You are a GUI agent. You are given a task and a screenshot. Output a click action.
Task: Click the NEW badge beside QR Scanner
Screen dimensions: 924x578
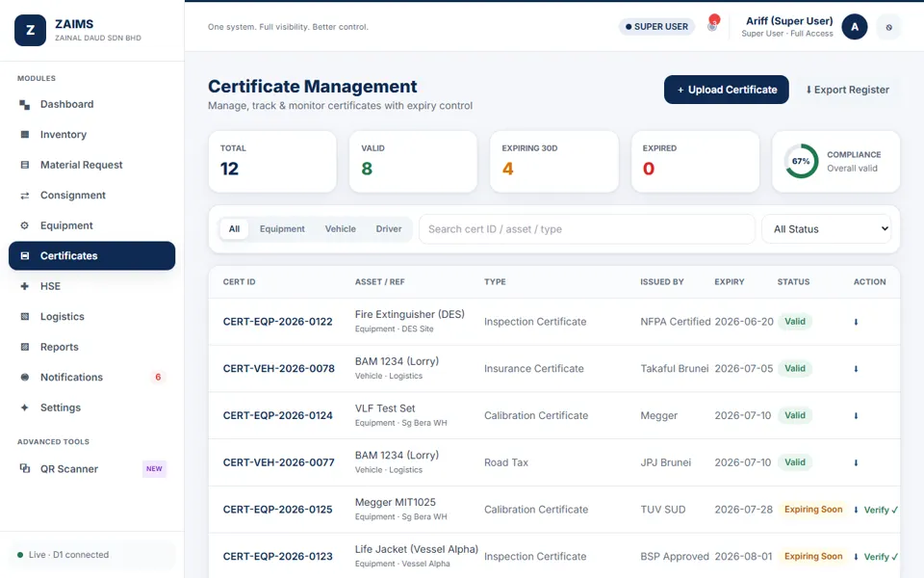point(154,469)
